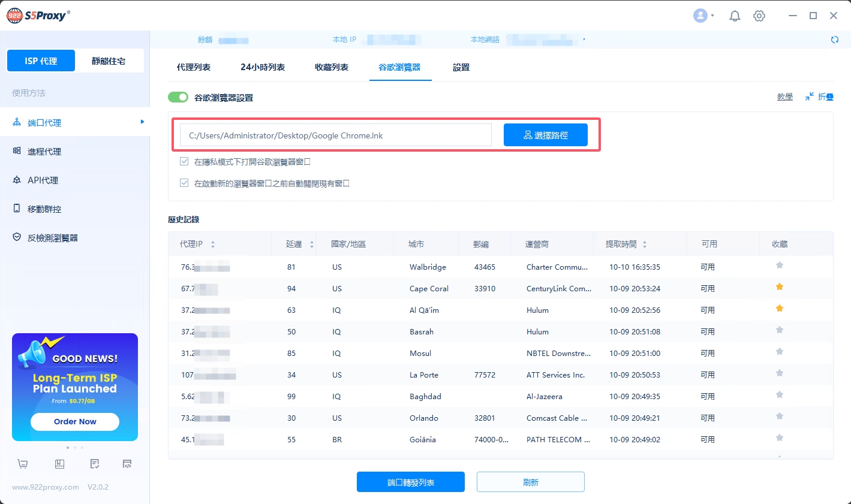Switch to the 24小時列表 tab
This screenshot has width=851, height=504.
(x=263, y=67)
